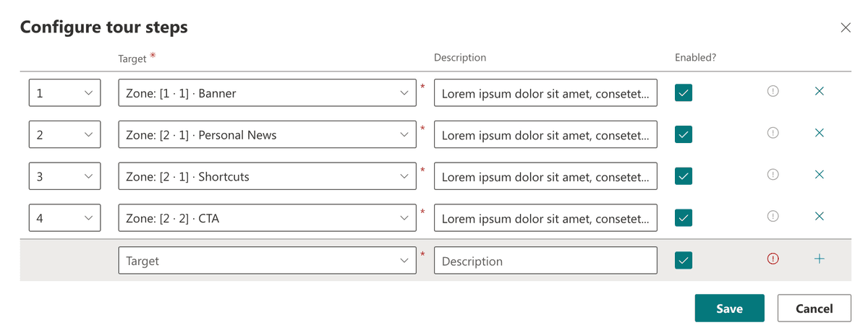Click the empty Description input field
Image resolution: width=868 pixels, height=333 pixels.
click(x=545, y=261)
